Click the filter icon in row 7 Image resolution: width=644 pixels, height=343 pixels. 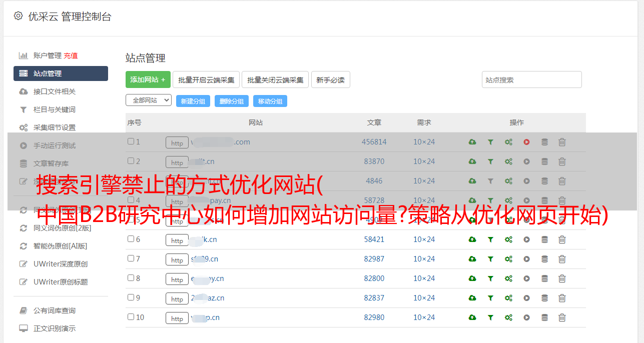coord(490,259)
